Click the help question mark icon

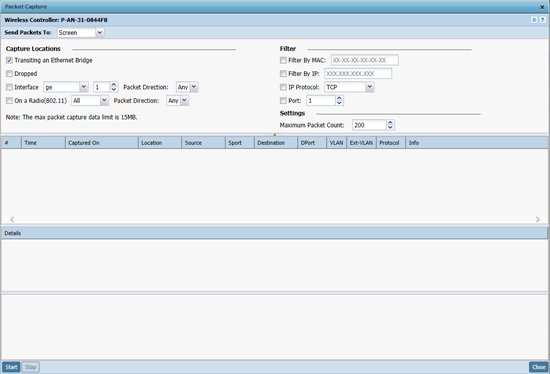[x=542, y=20]
